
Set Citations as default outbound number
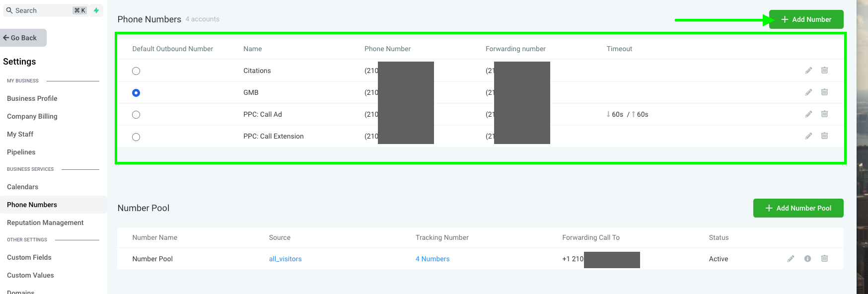(136, 71)
